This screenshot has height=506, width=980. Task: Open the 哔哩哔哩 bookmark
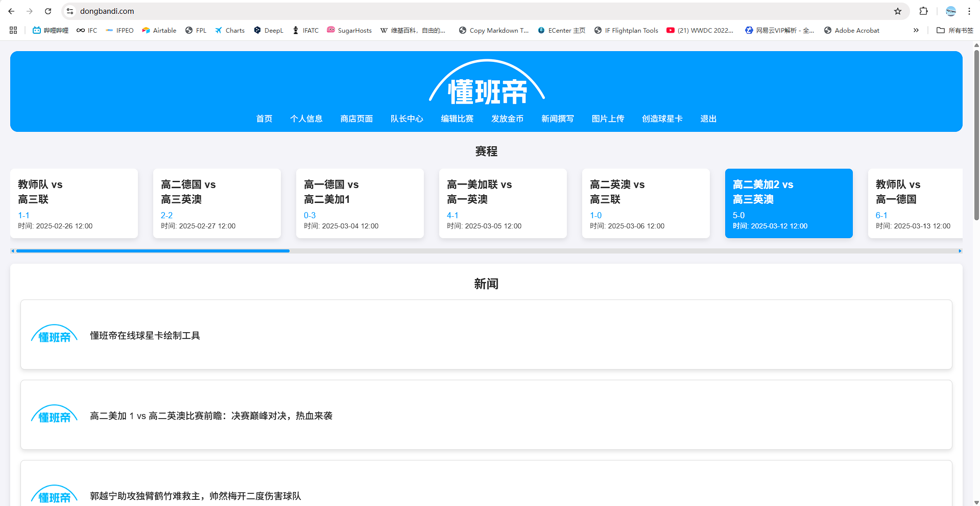tap(51, 30)
